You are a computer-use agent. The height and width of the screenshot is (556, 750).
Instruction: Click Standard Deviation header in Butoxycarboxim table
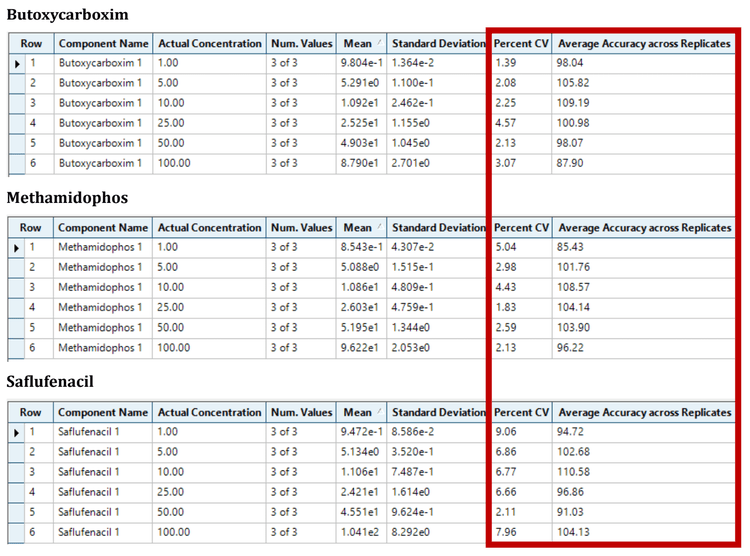coord(438,43)
